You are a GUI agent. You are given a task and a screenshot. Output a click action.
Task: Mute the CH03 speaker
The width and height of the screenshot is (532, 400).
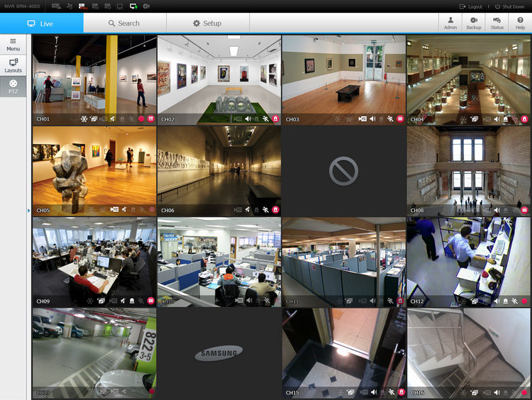pyautogui.click(x=372, y=119)
